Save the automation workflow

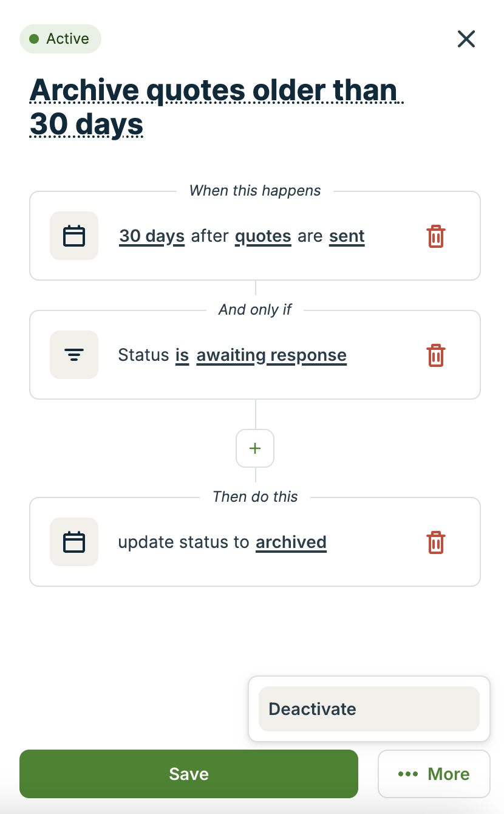coord(189,774)
